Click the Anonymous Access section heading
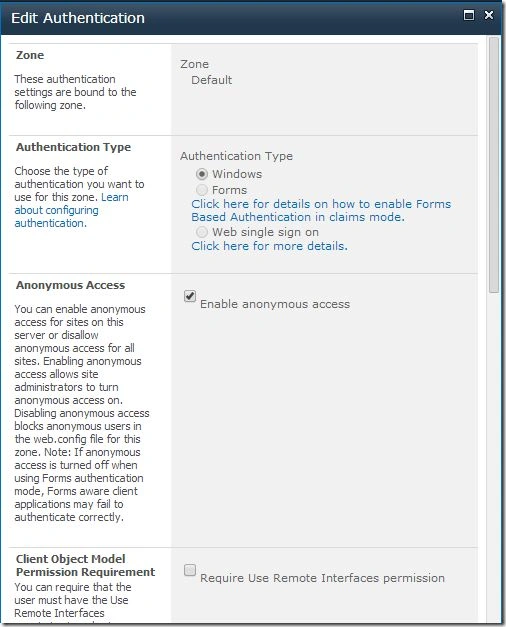 (70, 285)
